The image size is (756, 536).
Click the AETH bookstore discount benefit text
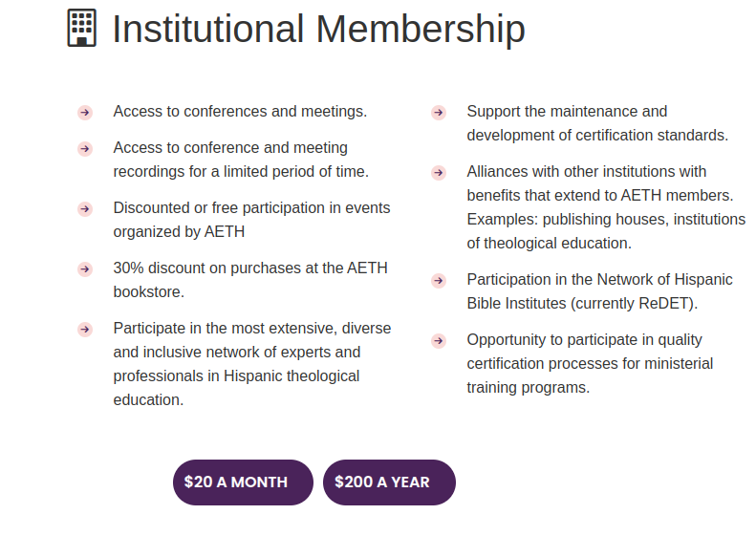pos(250,279)
